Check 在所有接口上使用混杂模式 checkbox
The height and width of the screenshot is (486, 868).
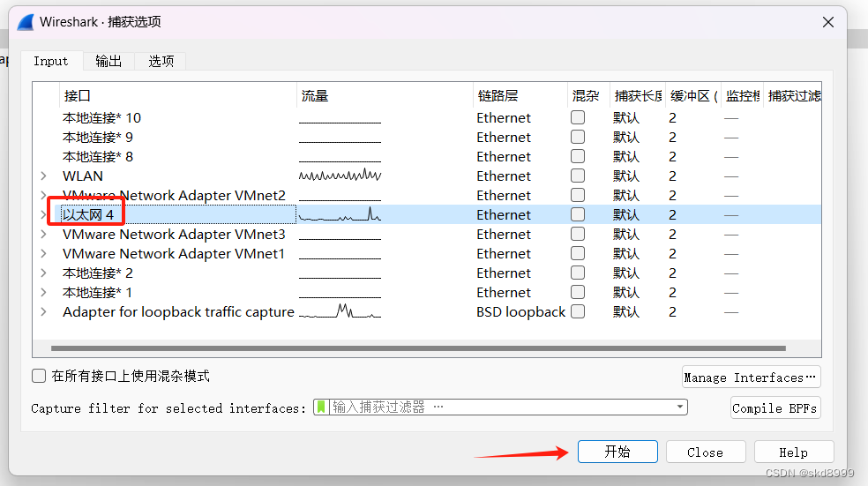point(39,377)
